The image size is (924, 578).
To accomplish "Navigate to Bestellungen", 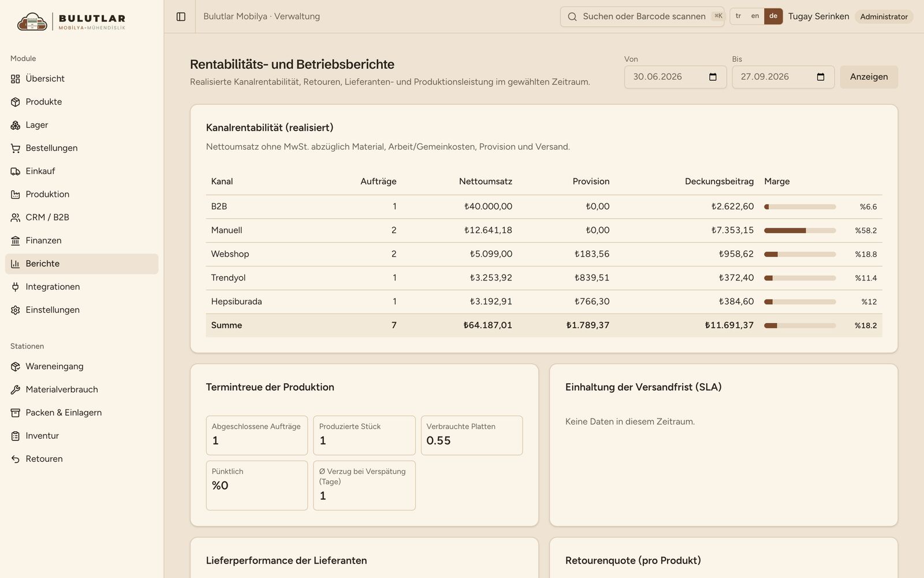I will tap(81, 148).
